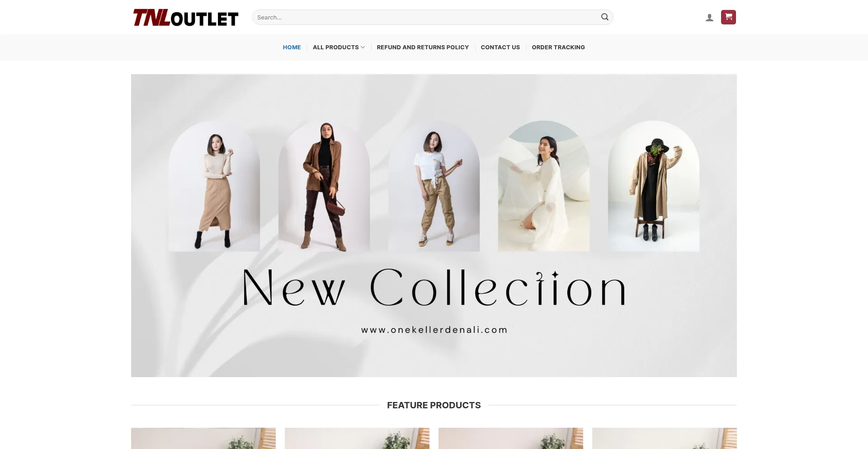The width and height of the screenshot is (868, 449).
Task: Open Refund and Returns Policy page
Action: click(x=423, y=47)
